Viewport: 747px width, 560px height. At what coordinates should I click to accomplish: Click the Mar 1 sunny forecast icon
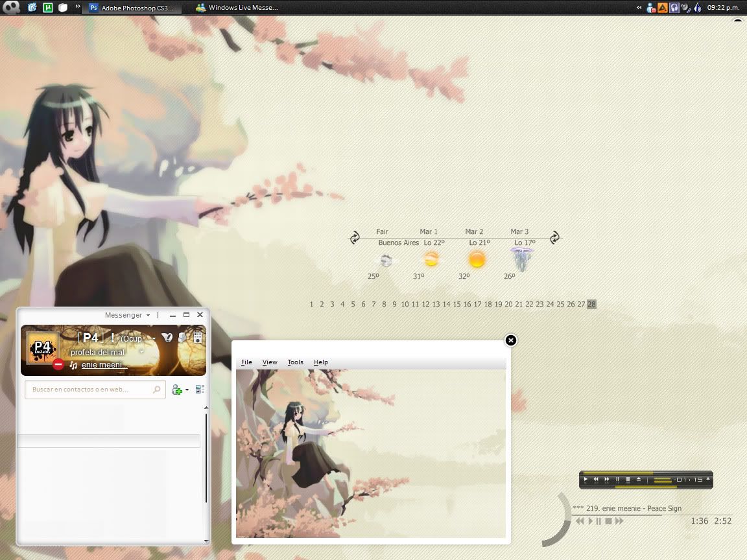(x=431, y=259)
